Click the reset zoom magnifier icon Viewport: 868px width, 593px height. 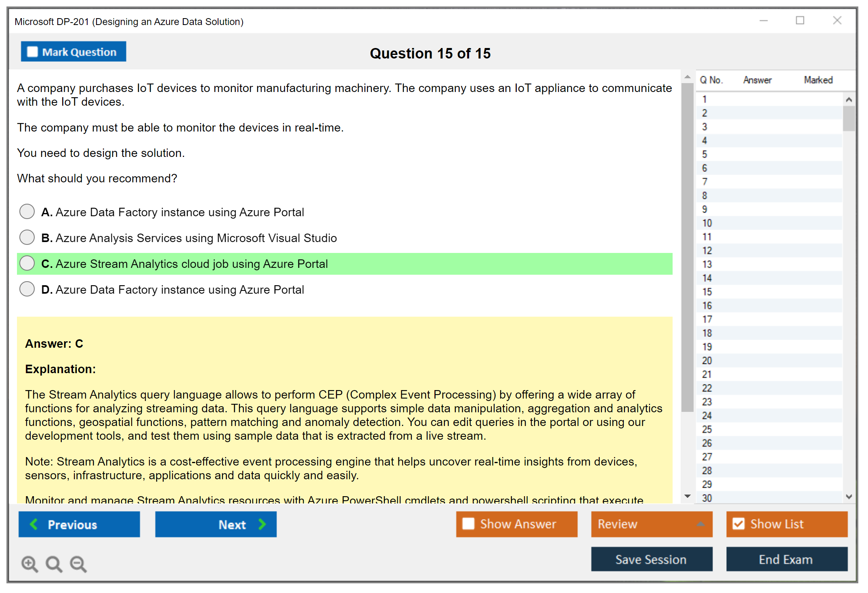click(x=54, y=564)
